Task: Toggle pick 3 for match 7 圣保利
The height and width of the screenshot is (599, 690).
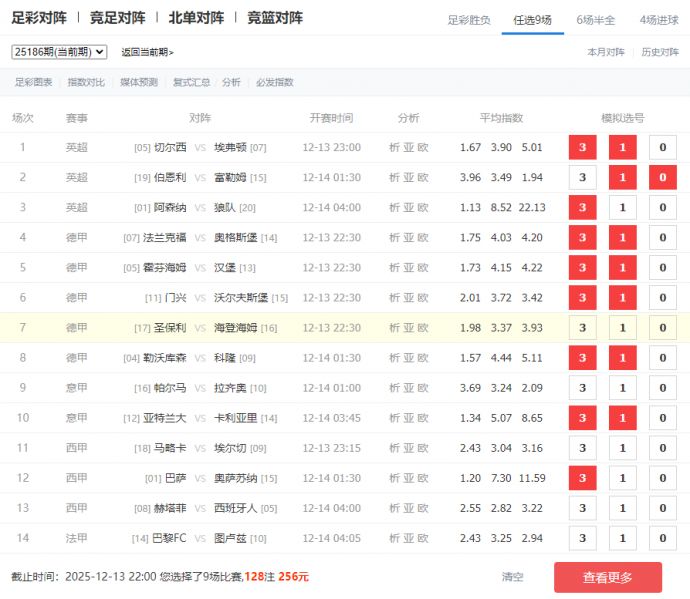Action: 582,328
